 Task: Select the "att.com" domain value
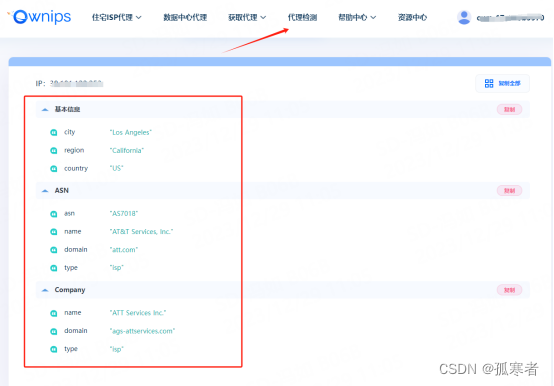coord(124,250)
